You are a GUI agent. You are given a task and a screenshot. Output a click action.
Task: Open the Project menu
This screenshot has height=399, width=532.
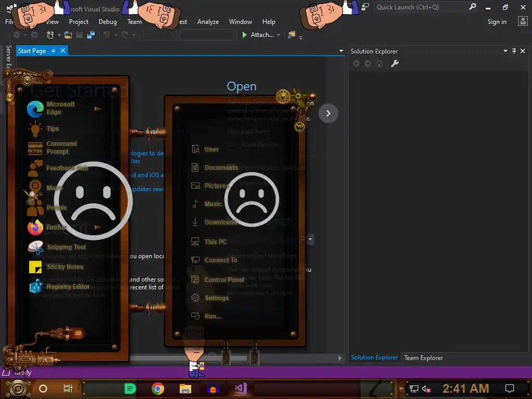[78, 22]
